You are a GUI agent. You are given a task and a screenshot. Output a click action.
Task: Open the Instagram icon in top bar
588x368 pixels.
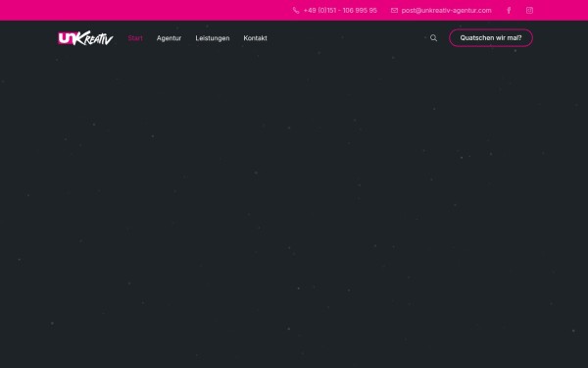click(x=529, y=11)
